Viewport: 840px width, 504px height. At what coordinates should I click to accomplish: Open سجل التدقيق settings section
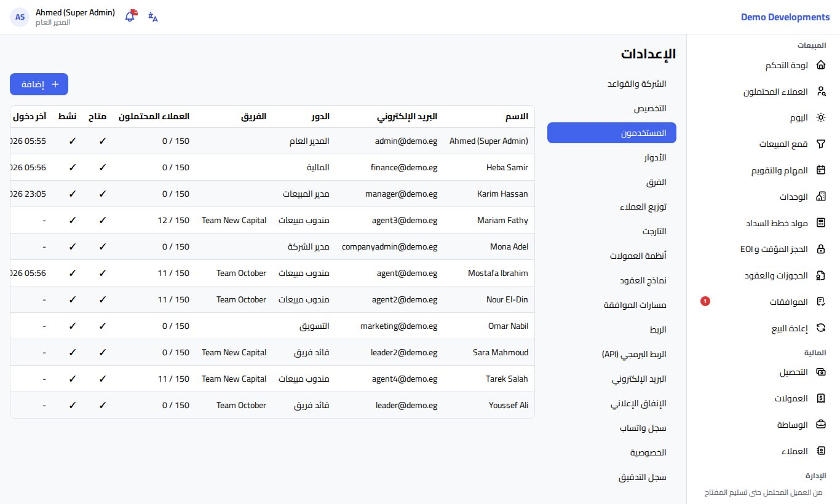[612, 477]
